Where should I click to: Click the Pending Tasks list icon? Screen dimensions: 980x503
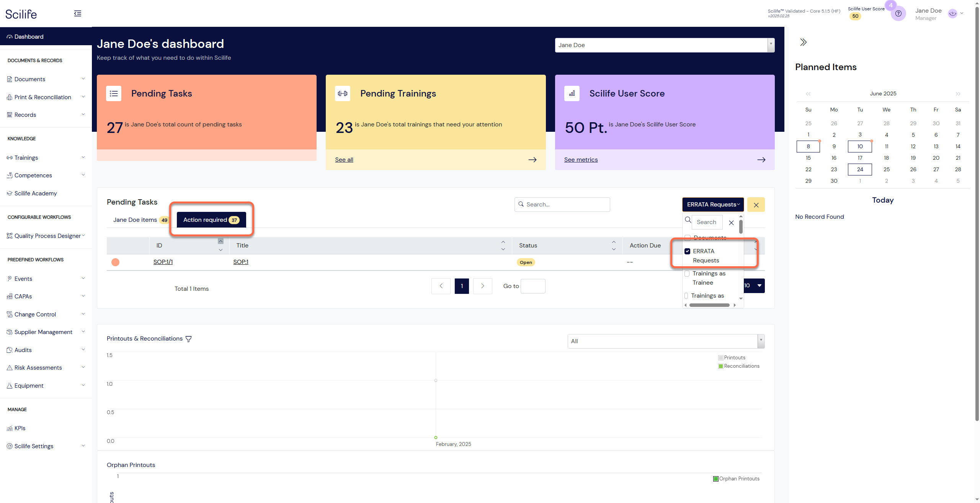click(114, 93)
